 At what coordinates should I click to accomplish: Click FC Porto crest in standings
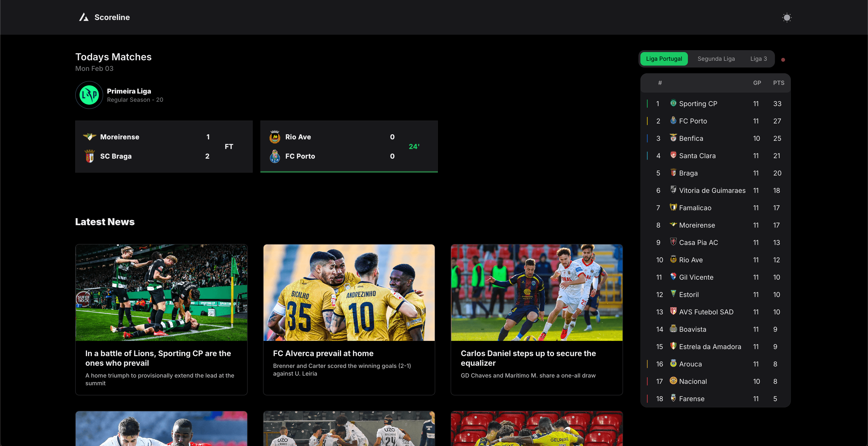coord(673,120)
